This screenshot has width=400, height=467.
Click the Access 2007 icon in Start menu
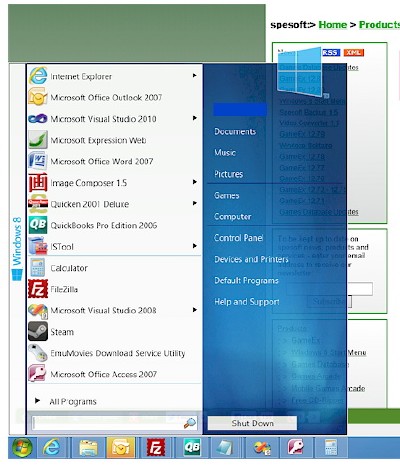tap(38, 374)
